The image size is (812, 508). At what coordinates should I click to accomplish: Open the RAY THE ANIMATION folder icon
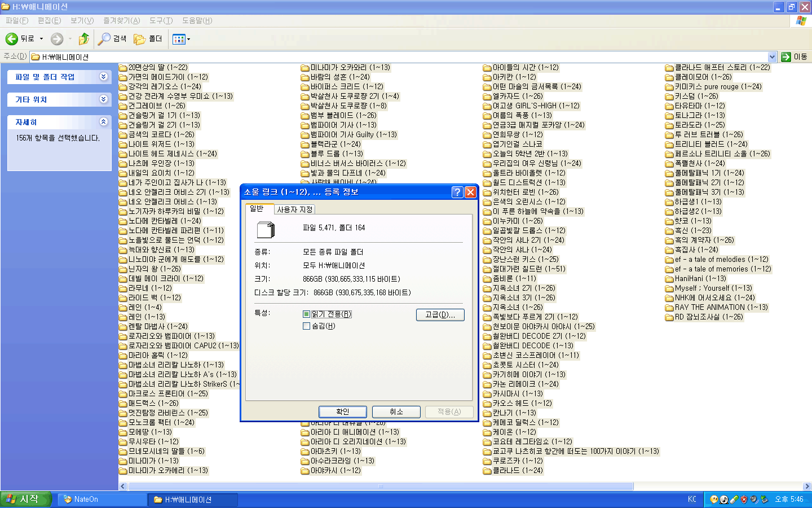click(x=669, y=308)
